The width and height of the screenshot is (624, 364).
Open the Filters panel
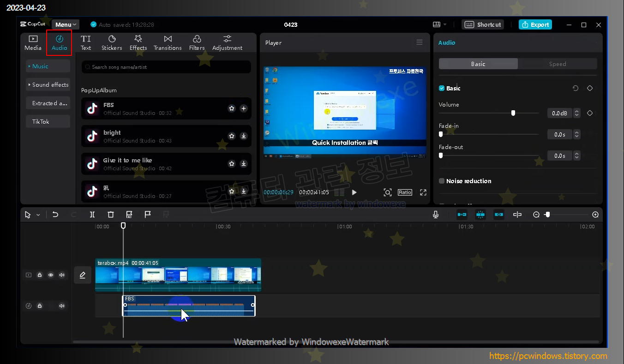click(x=197, y=42)
